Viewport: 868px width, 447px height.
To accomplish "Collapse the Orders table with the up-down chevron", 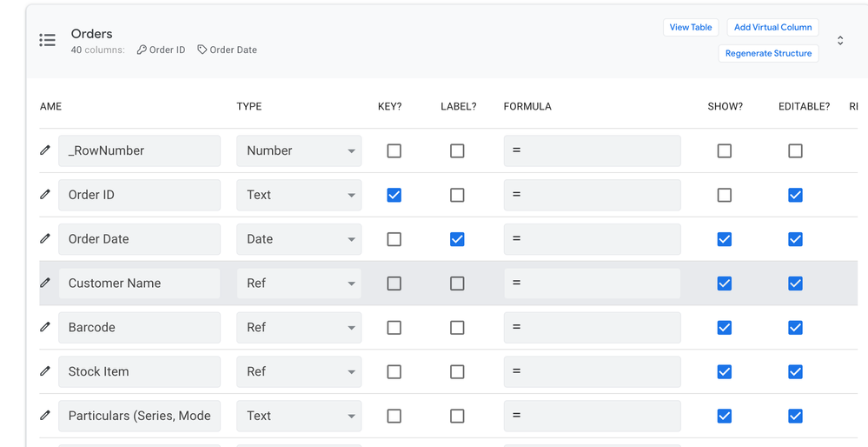I will (x=840, y=40).
